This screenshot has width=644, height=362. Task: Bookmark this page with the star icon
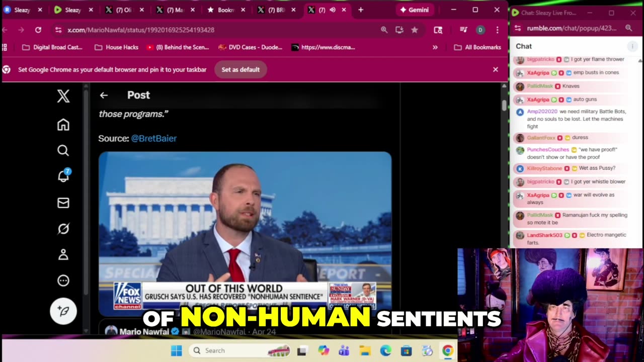pyautogui.click(x=415, y=30)
